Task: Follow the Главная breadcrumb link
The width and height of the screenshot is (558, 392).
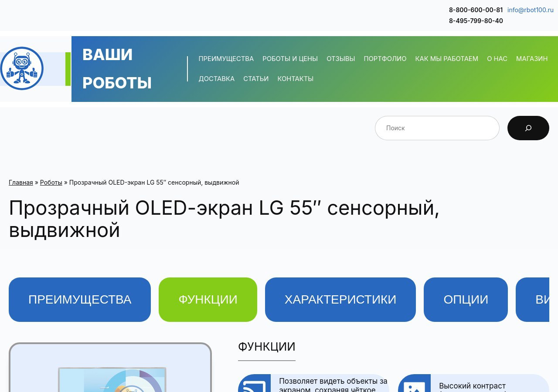Action: (x=21, y=182)
